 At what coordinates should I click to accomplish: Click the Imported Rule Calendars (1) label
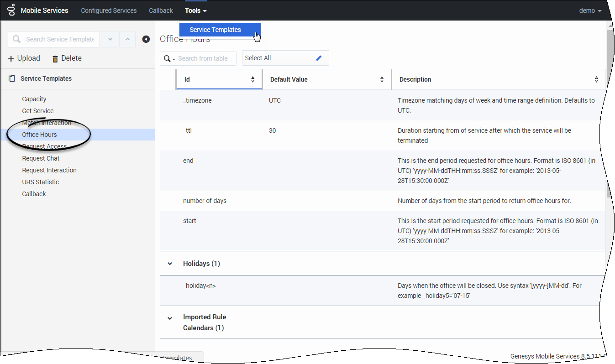205,322
